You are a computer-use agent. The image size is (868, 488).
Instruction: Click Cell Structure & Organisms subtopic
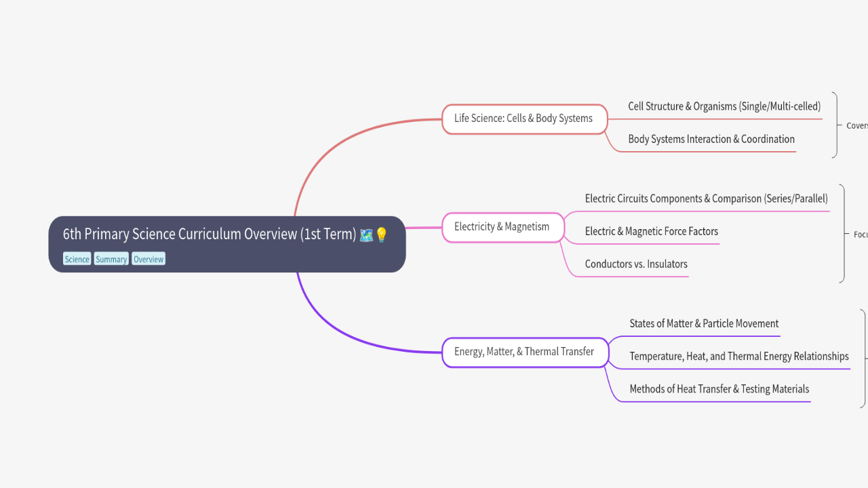coord(724,106)
